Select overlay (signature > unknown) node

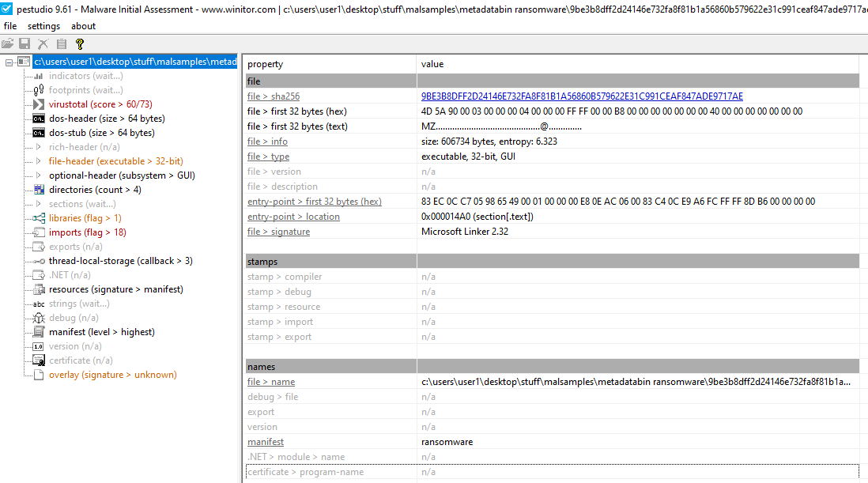[113, 375]
